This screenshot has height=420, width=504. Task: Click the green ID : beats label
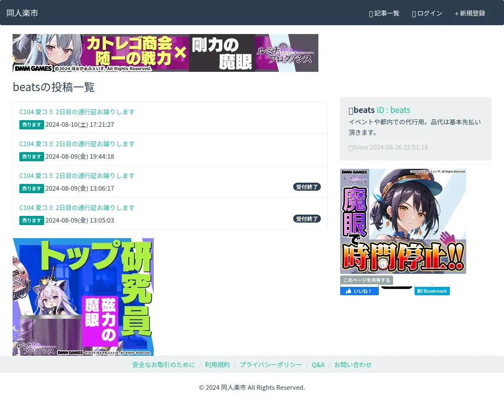[394, 110]
